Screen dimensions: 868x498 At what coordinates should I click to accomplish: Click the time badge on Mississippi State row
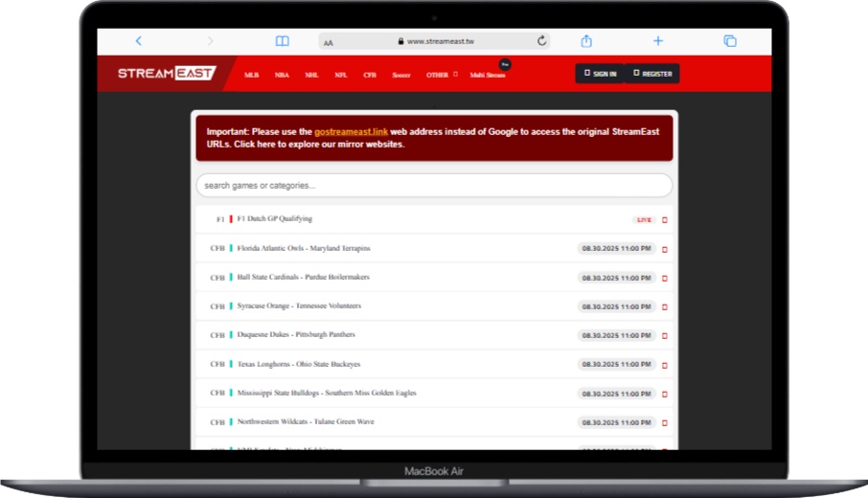(x=616, y=394)
